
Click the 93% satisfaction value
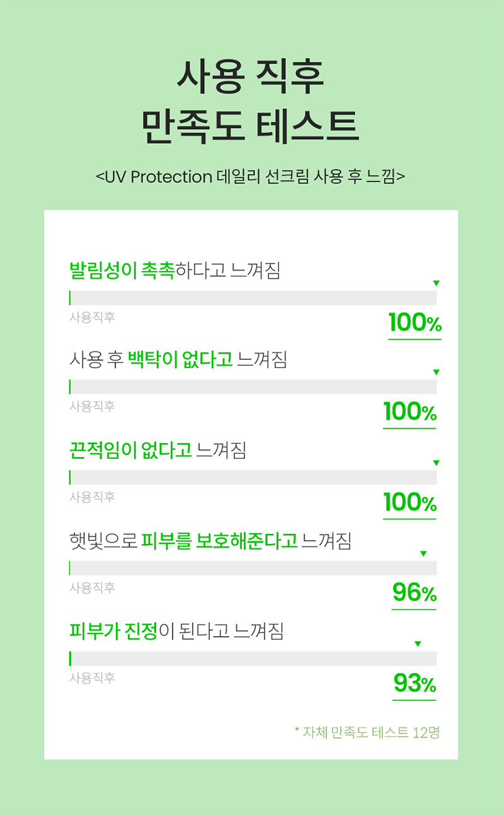(x=414, y=683)
